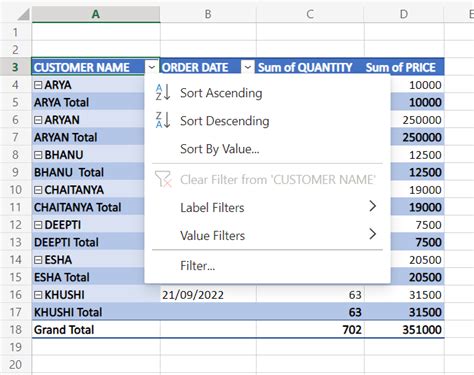474x375 pixels.
Task: Click the Sort Ascending A-Z icon
Action: click(163, 92)
